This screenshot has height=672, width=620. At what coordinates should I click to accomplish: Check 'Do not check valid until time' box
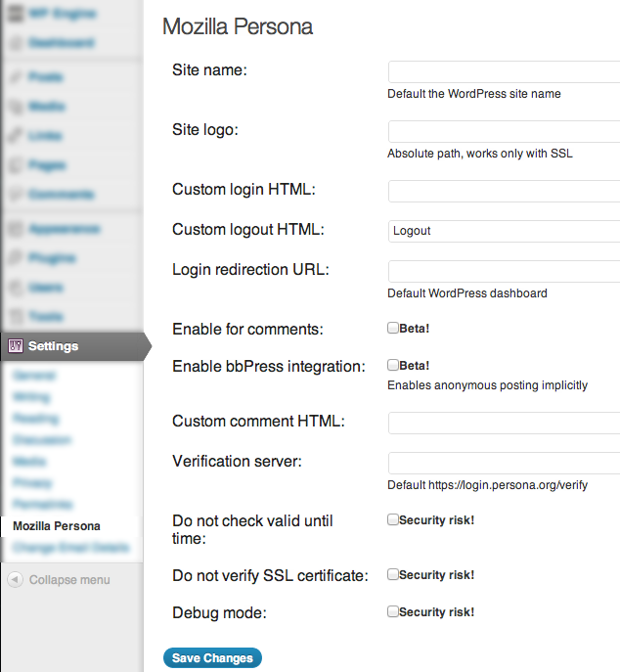pos(393,519)
